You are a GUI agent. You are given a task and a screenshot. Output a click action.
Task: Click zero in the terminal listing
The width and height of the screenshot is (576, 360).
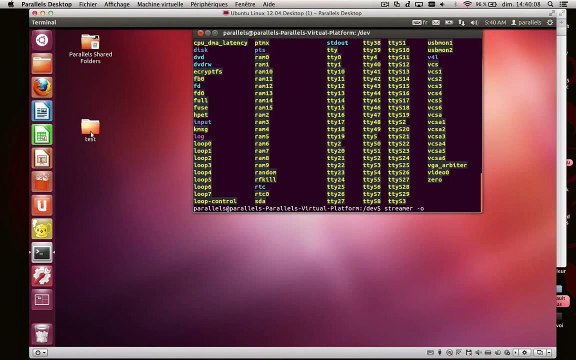click(435, 180)
